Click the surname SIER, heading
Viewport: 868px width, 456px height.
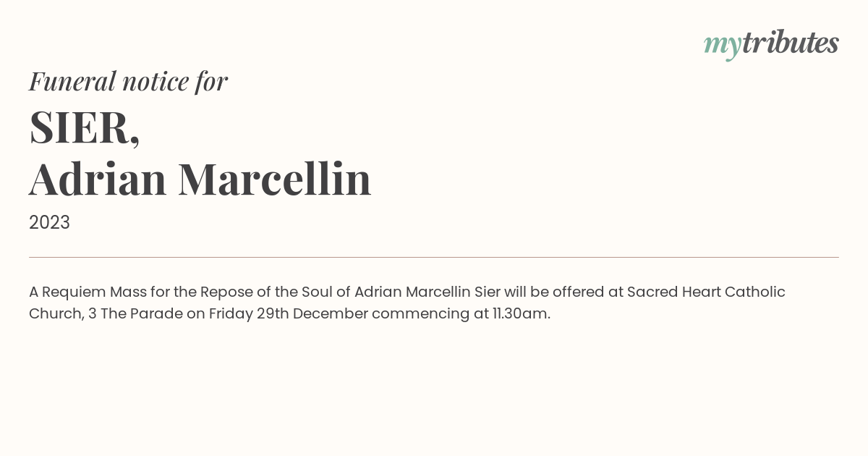tap(84, 128)
